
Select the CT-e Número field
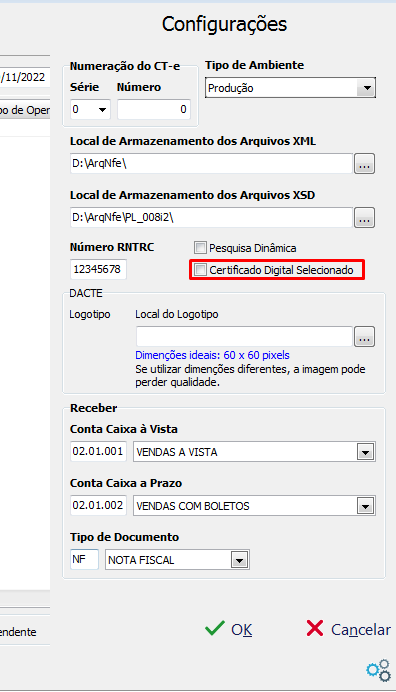click(154, 109)
